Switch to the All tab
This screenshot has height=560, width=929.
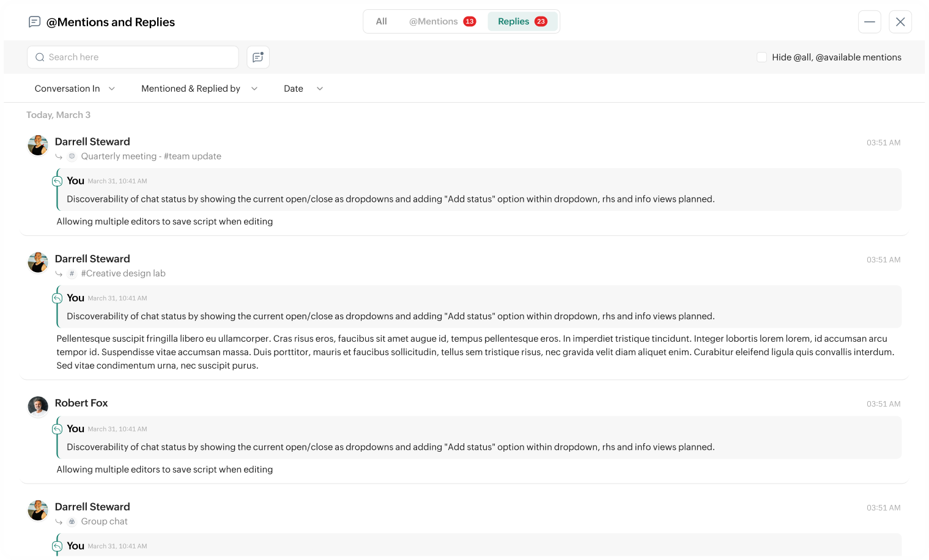(x=381, y=21)
